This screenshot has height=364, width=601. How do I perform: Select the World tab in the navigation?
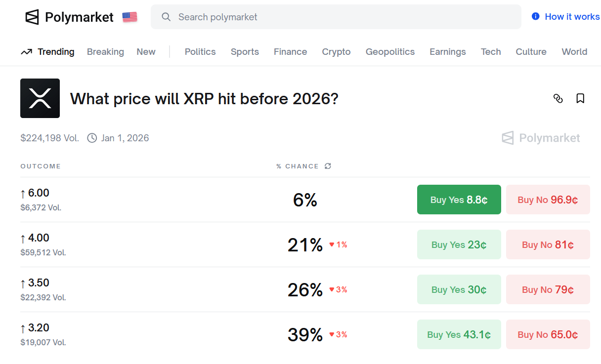click(574, 51)
